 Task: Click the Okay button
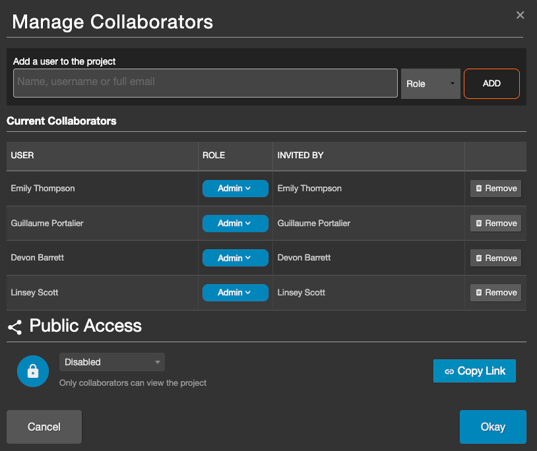coord(493,427)
